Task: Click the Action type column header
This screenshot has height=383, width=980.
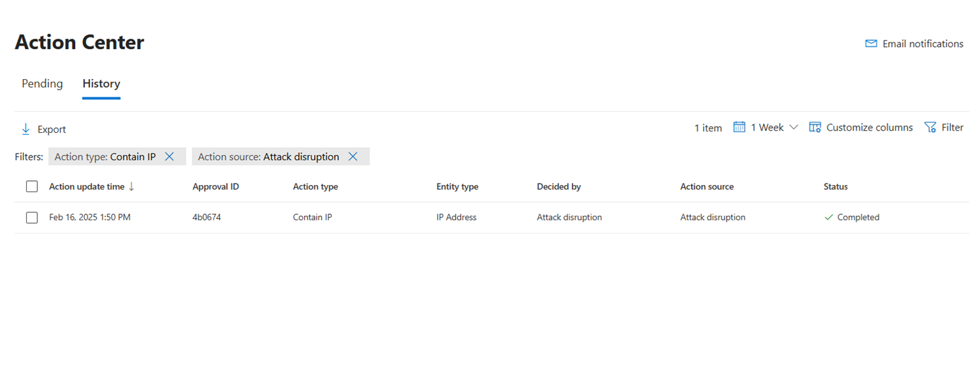Action: (315, 187)
